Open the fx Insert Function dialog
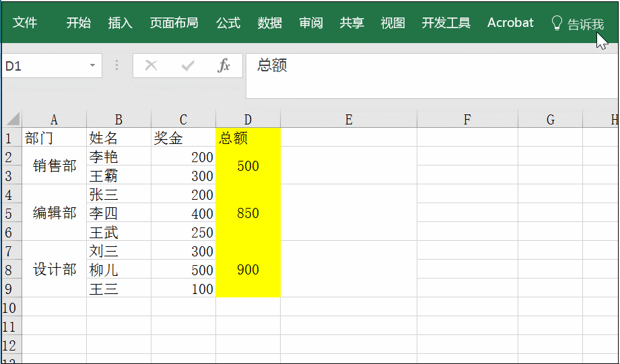620x364 pixels. pos(223,65)
